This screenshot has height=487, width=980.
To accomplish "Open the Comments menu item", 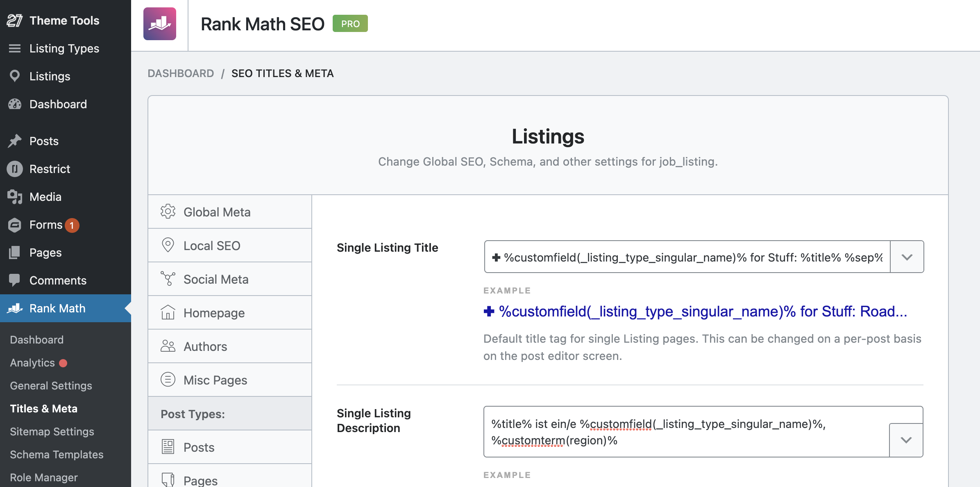I will tap(66, 280).
